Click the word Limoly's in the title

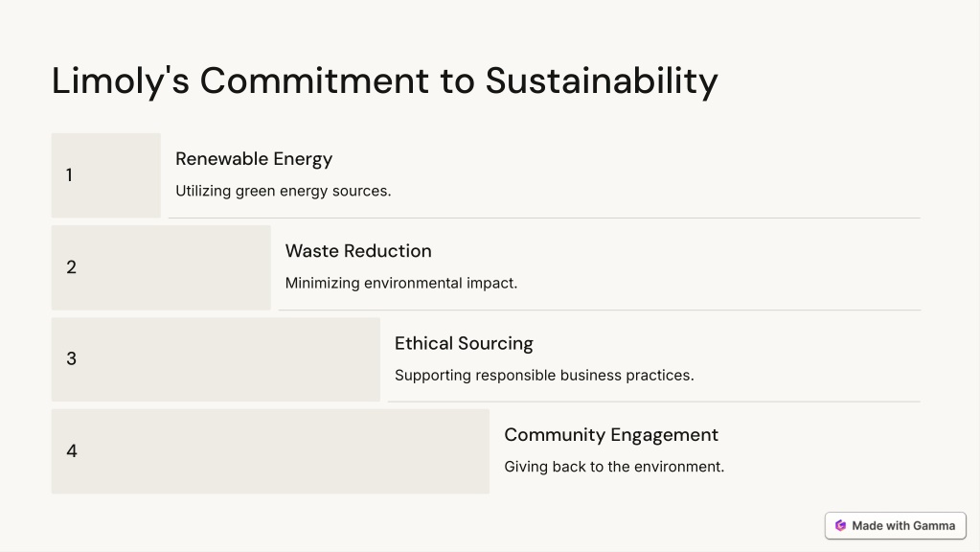click(120, 81)
